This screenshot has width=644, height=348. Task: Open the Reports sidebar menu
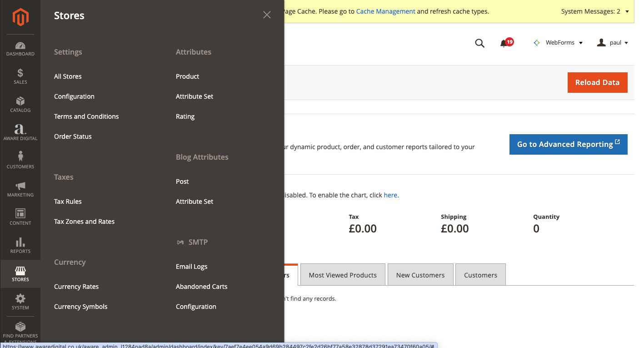[x=20, y=246]
